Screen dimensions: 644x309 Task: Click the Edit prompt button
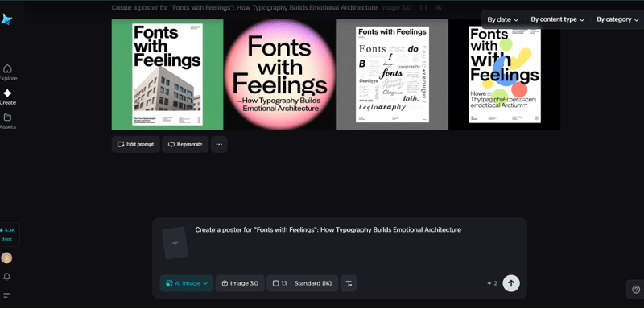pos(136,145)
